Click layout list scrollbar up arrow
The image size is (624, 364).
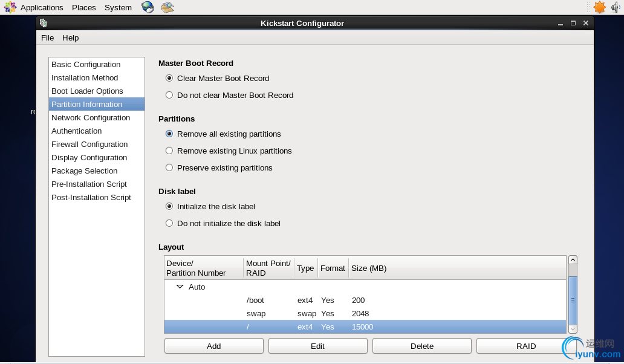pos(573,260)
